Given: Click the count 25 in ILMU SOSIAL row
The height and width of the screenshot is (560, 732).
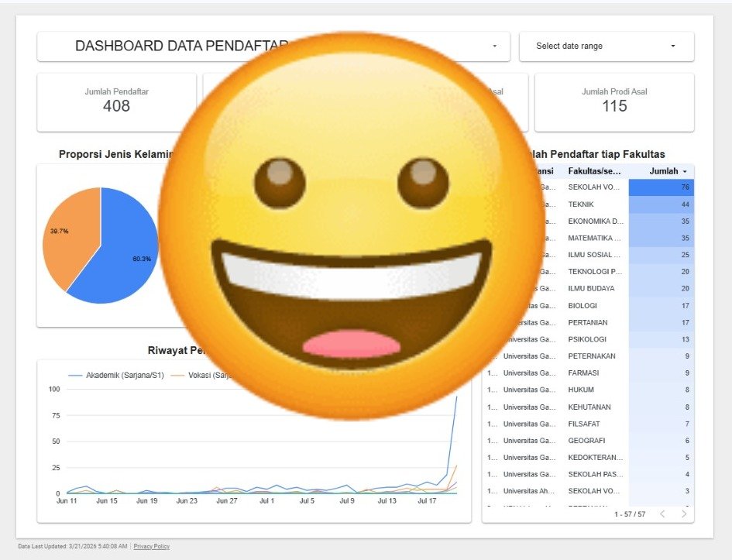Looking at the screenshot, I should click(685, 255).
